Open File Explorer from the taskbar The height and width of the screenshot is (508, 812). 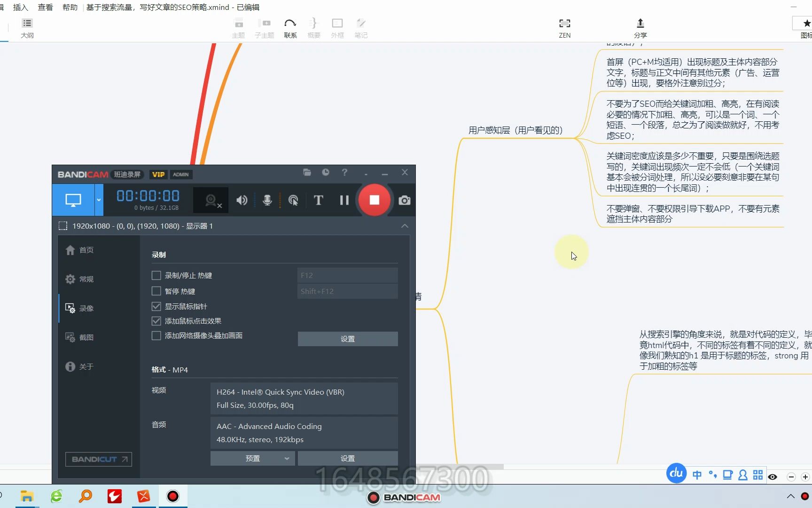[27, 496]
